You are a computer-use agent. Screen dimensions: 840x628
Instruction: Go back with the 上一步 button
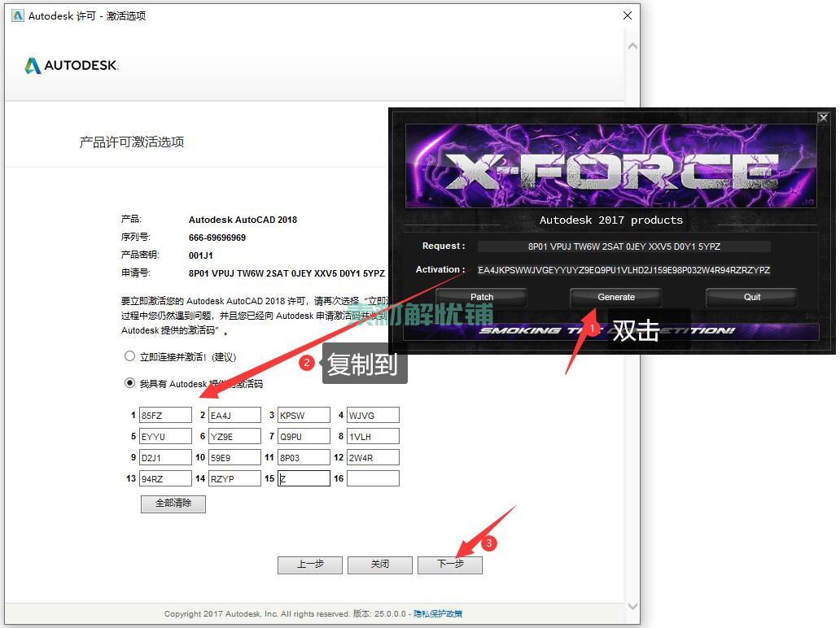[x=309, y=565]
